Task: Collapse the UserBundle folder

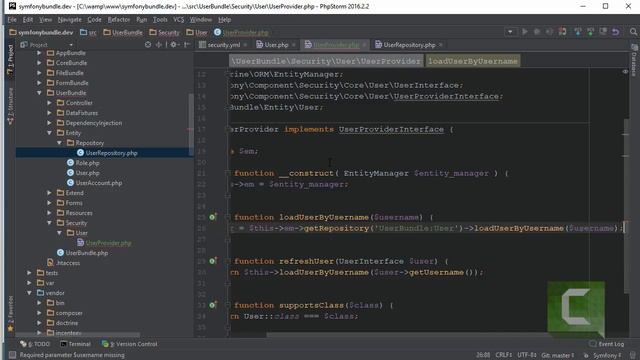Action: (x=39, y=93)
